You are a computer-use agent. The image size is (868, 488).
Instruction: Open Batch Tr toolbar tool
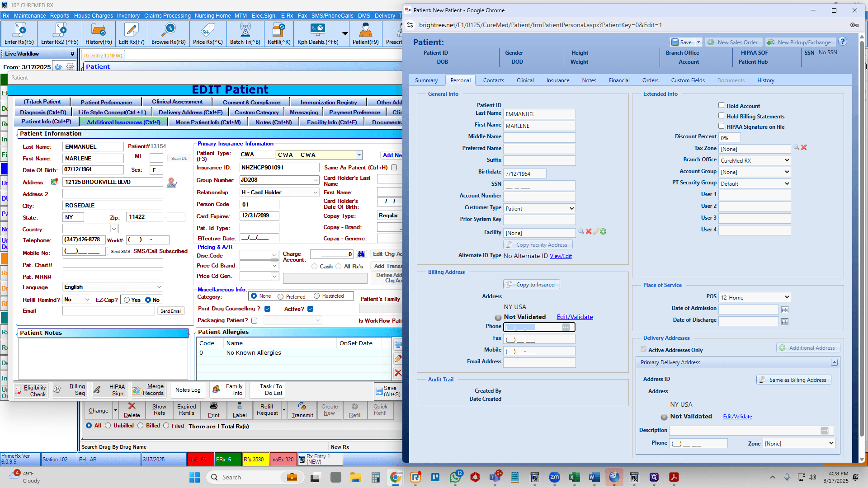coord(245,34)
